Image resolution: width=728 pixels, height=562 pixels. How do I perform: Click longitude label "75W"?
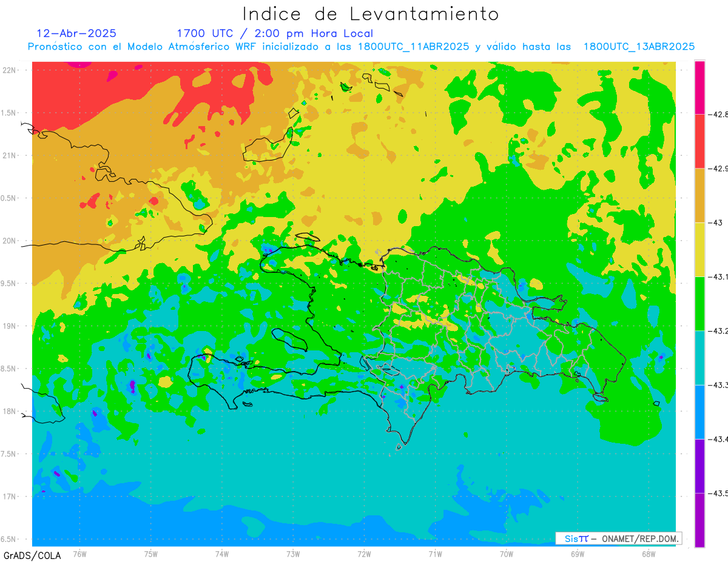(x=151, y=554)
